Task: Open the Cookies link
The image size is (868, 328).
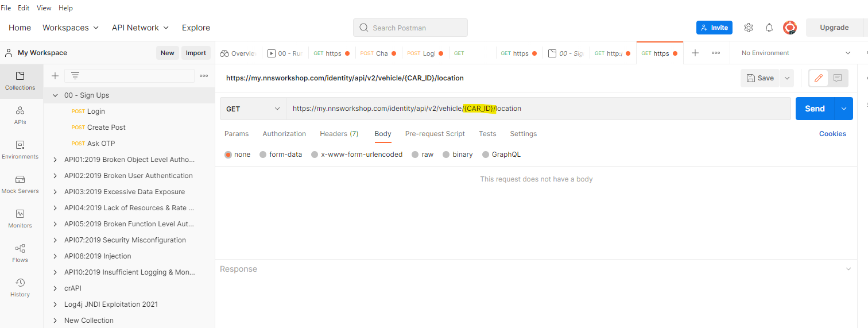Action: coord(832,134)
